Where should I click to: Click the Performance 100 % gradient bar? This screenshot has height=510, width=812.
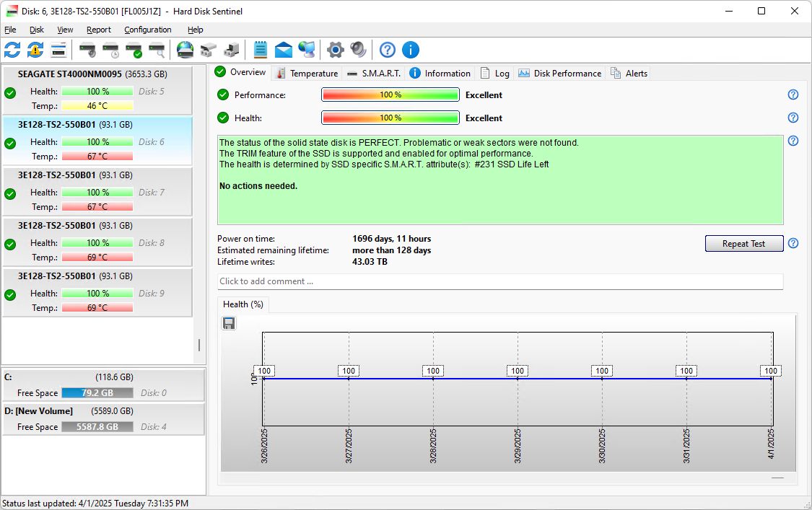(x=390, y=94)
